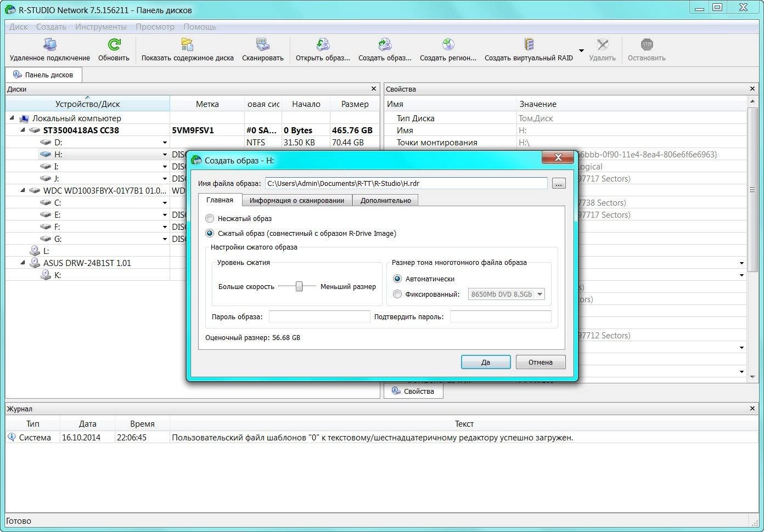Click the Удалить toolbar icon
Image resolution: width=764 pixels, height=532 pixels.
click(x=602, y=44)
